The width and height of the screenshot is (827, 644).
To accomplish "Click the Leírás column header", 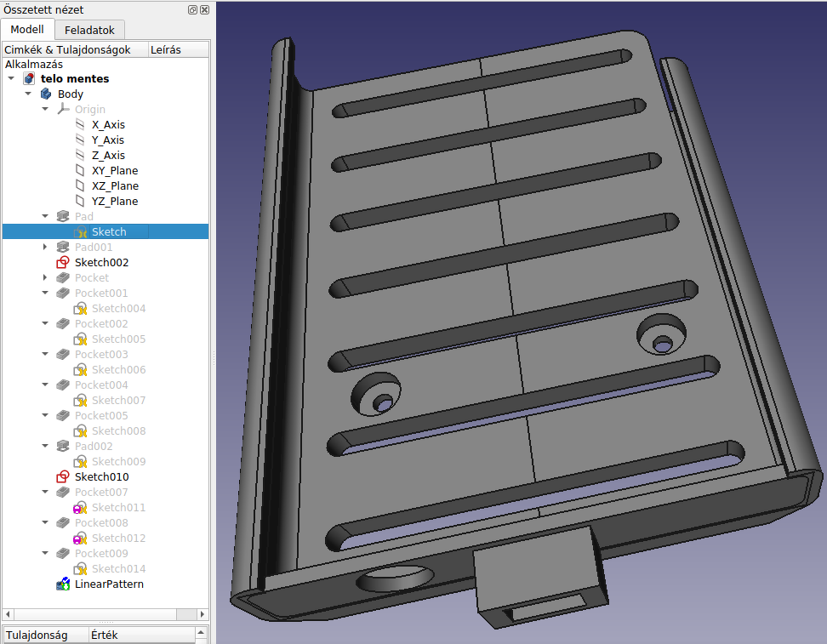I will tap(179, 49).
